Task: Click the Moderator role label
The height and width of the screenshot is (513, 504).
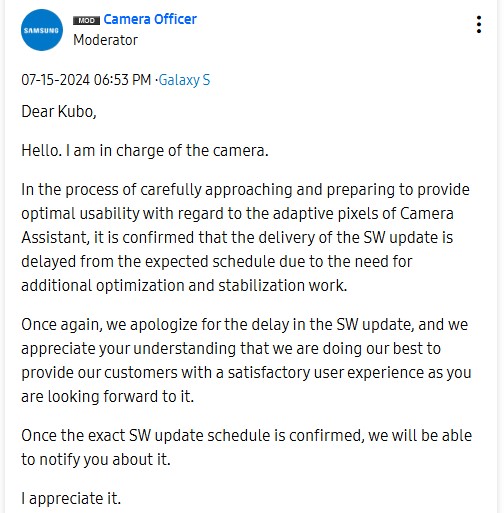Action: pyautogui.click(x=105, y=40)
